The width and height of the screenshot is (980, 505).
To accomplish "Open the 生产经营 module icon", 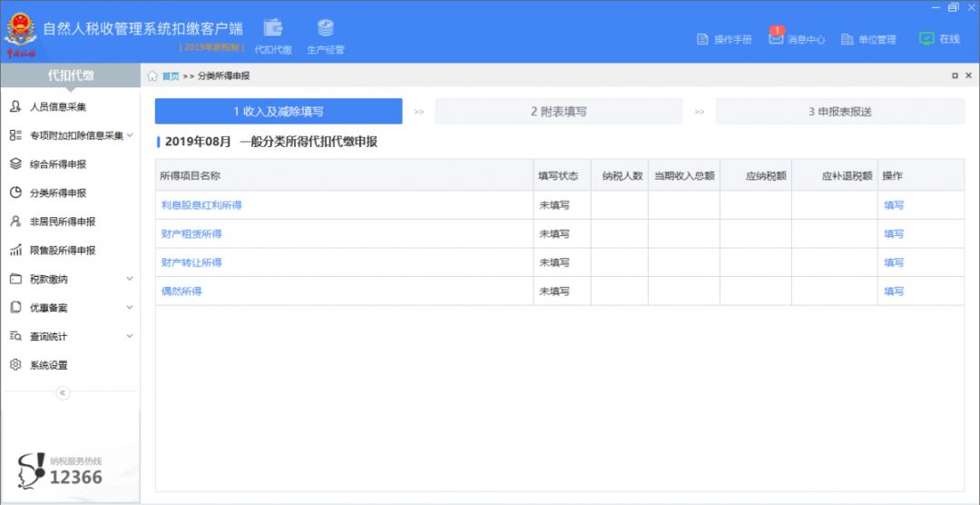I will (326, 27).
